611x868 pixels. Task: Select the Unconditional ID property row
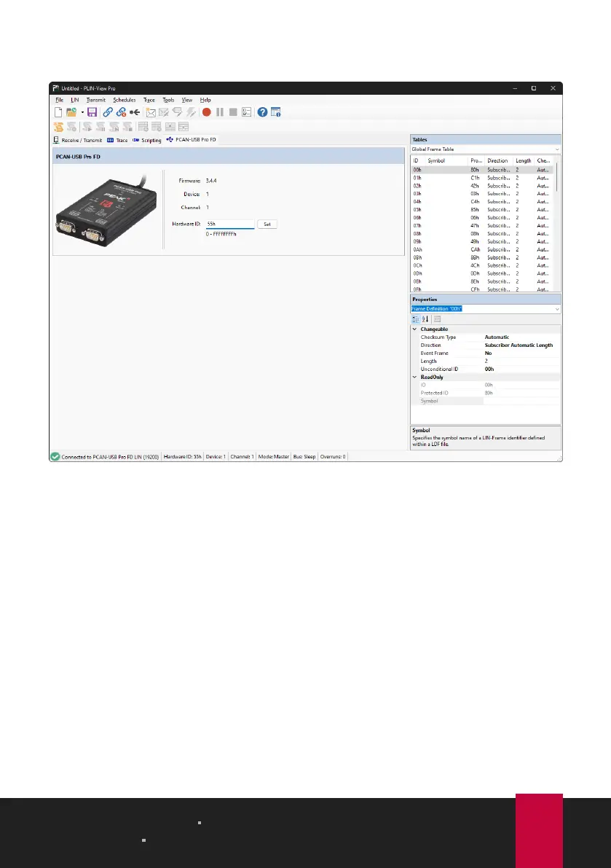point(486,370)
